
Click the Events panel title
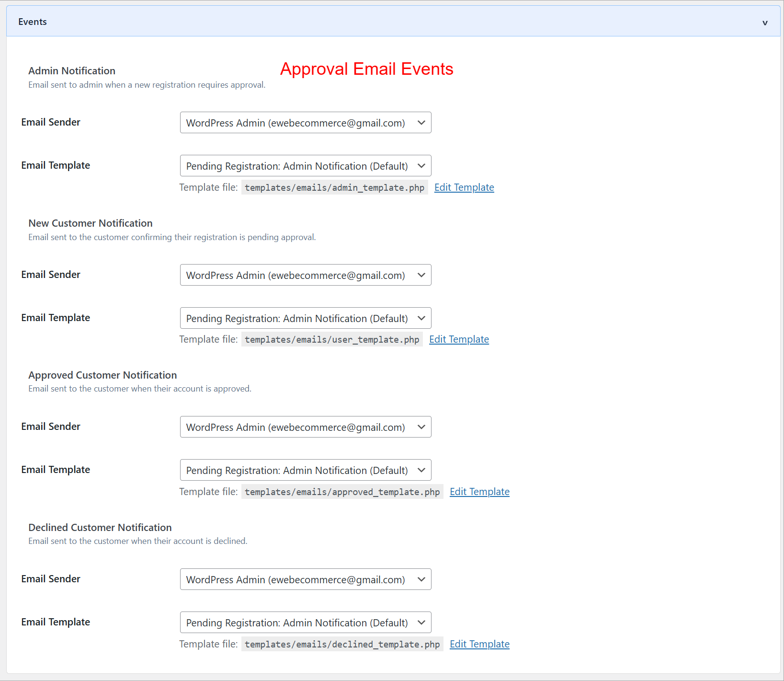tap(33, 22)
